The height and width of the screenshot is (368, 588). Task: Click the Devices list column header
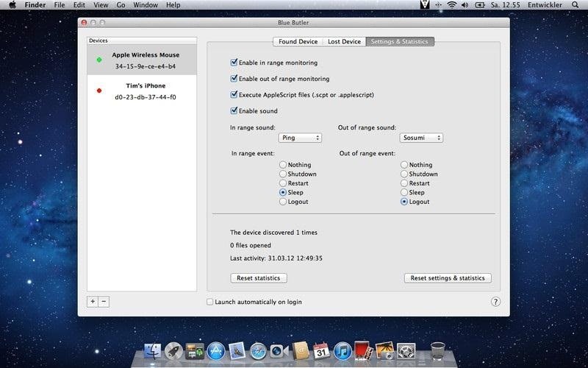point(142,40)
